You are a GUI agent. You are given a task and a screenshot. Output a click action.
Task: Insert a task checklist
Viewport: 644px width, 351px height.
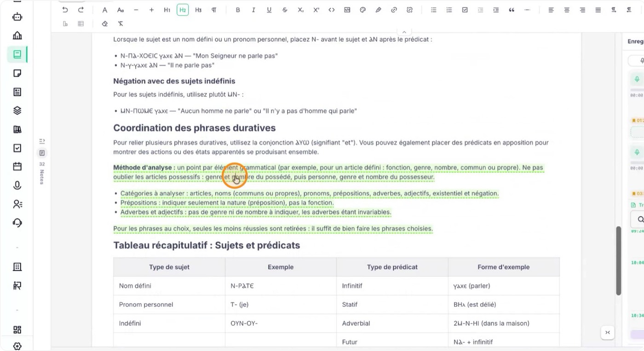click(465, 10)
